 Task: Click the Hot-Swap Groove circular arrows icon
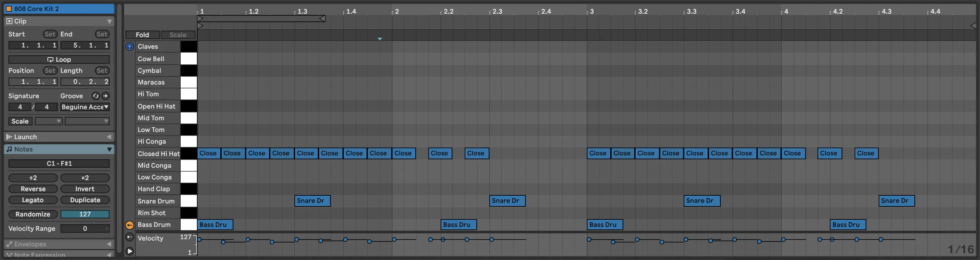(96, 96)
